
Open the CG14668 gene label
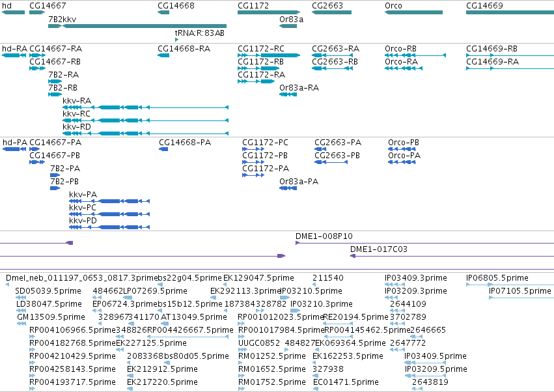click(176, 6)
